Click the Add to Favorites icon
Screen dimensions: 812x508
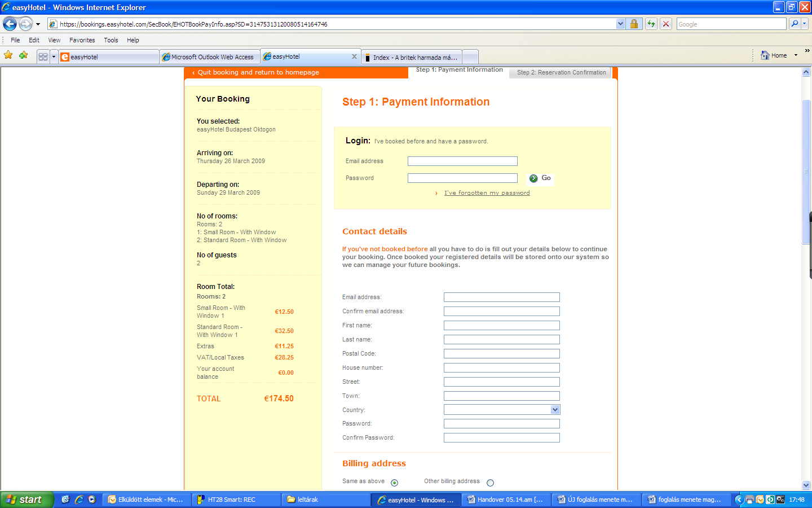pos(23,55)
